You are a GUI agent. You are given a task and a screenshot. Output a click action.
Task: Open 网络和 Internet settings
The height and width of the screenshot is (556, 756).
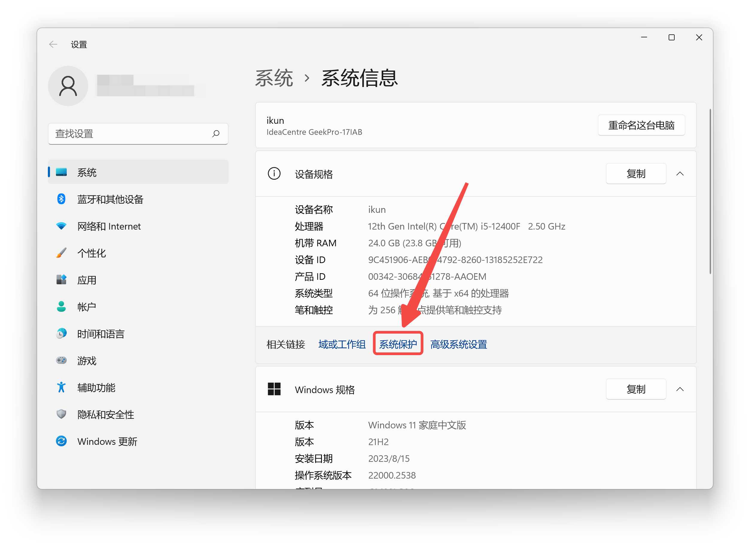(138, 226)
